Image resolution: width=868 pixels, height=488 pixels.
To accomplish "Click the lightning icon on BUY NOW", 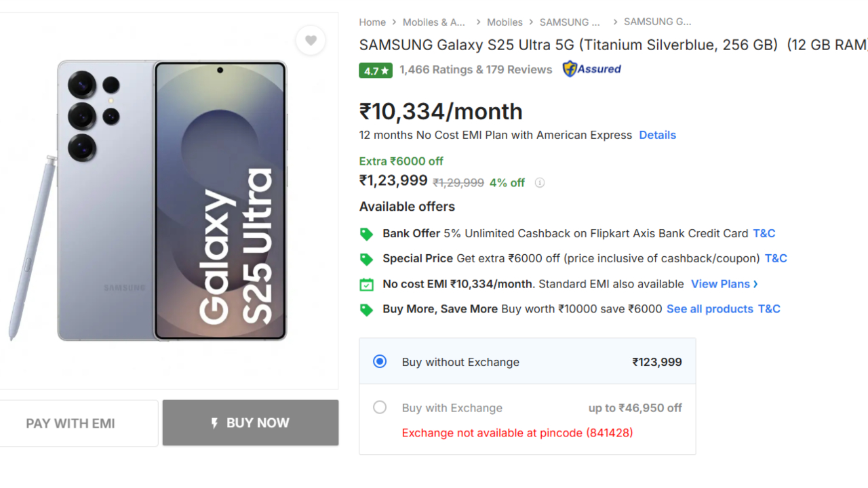I will tap(215, 422).
